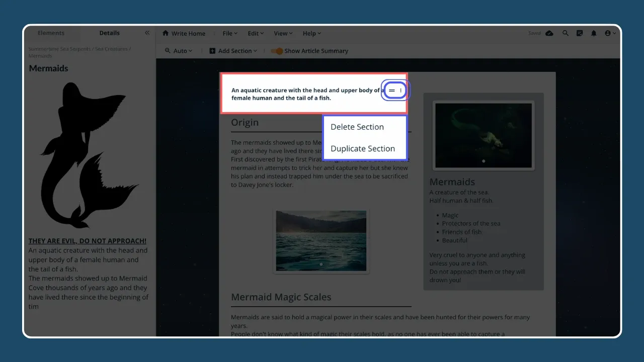644x362 pixels.
Task: Click the ocean photo in the article
Action: 321,241
